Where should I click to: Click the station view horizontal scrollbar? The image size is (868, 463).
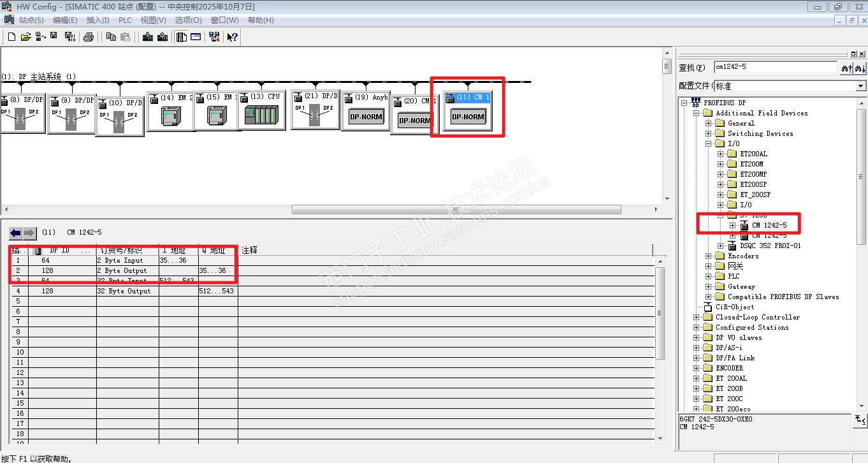456,209
